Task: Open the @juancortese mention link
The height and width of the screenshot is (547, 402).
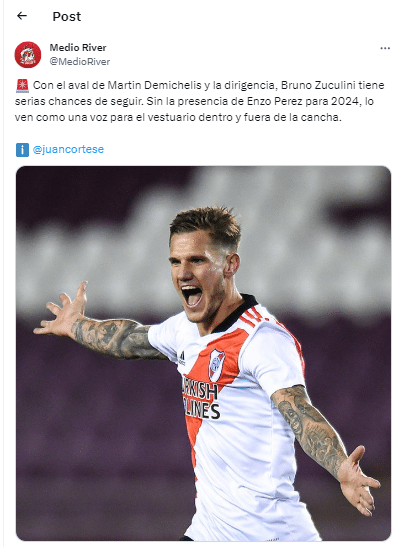Action: (68, 149)
